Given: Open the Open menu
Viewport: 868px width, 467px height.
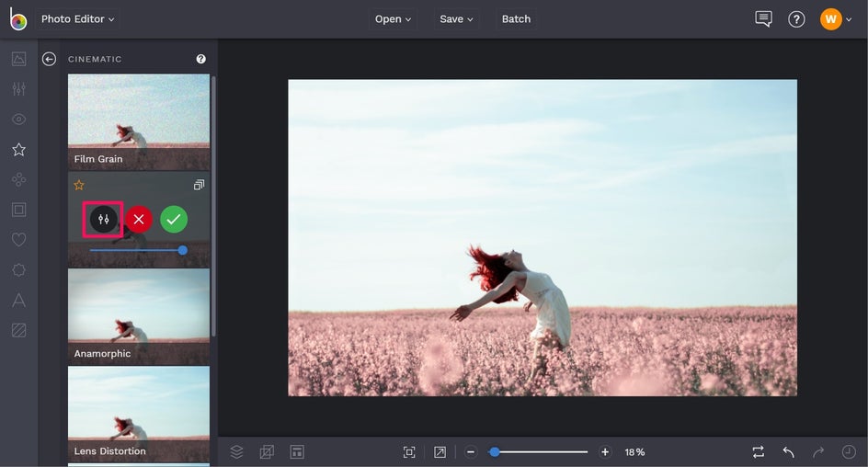Looking at the screenshot, I should point(394,19).
